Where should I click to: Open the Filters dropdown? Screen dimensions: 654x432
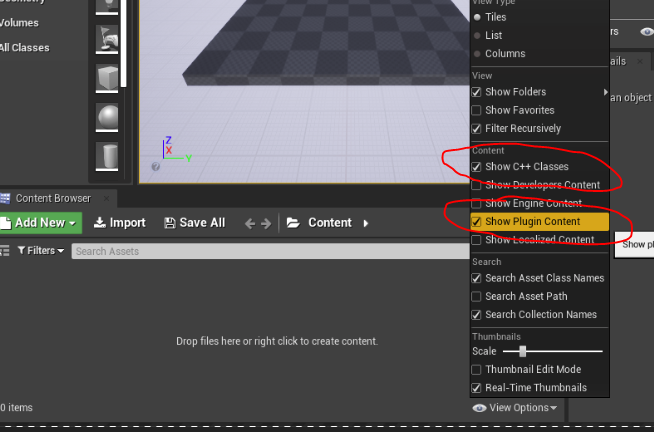pyautogui.click(x=41, y=251)
